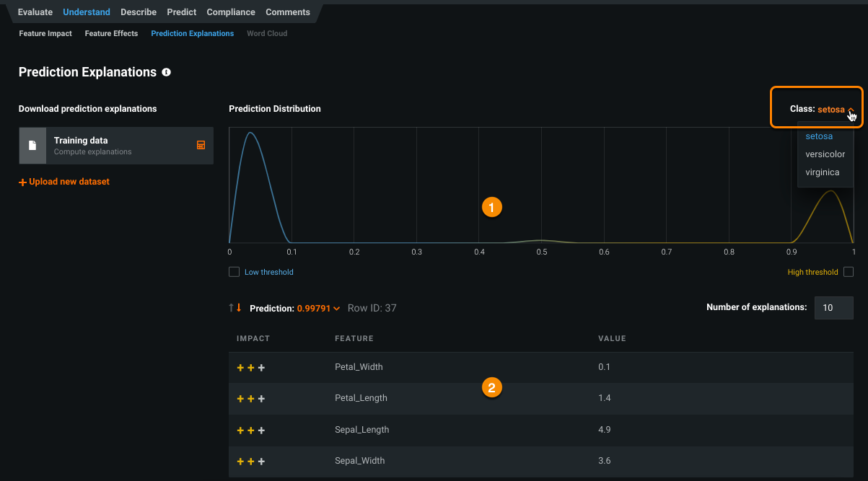Click the info icon beside Prediction Explanations
Viewport: 868px width, 481px height.
tap(167, 72)
